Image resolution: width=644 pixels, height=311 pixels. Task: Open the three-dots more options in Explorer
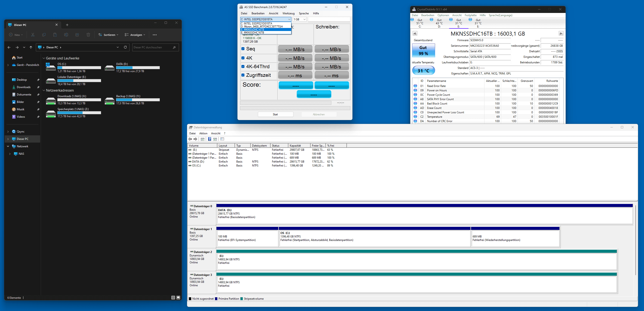(x=155, y=35)
